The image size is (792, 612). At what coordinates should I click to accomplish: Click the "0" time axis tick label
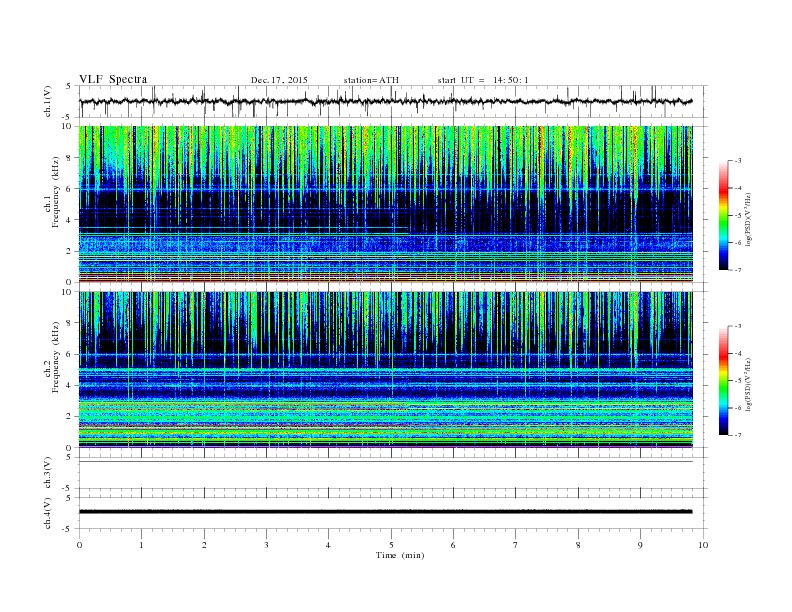click(x=79, y=545)
